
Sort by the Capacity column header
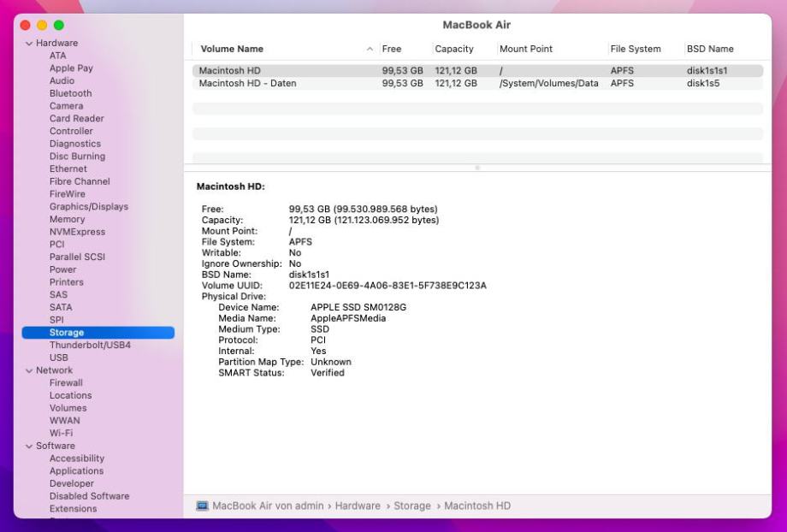(453, 49)
